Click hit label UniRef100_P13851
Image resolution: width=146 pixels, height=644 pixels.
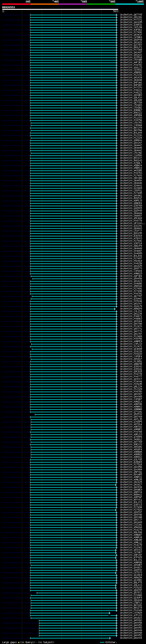(131, 361)
